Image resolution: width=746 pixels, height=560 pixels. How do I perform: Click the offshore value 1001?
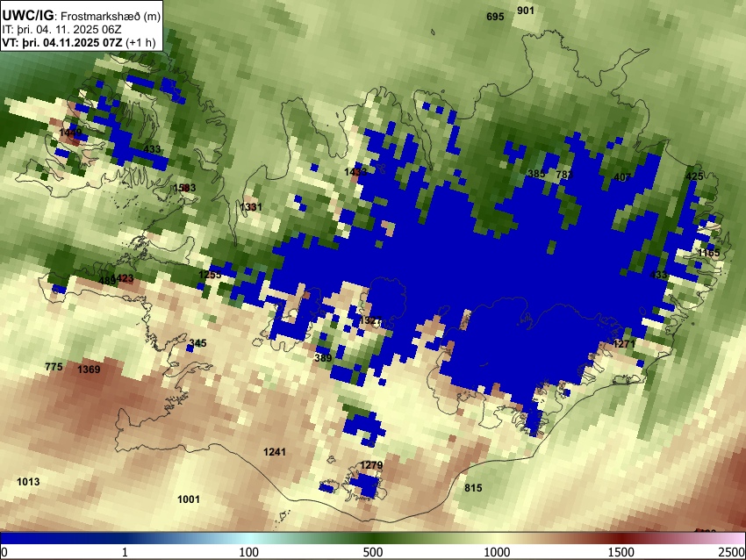[x=189, y=499]
